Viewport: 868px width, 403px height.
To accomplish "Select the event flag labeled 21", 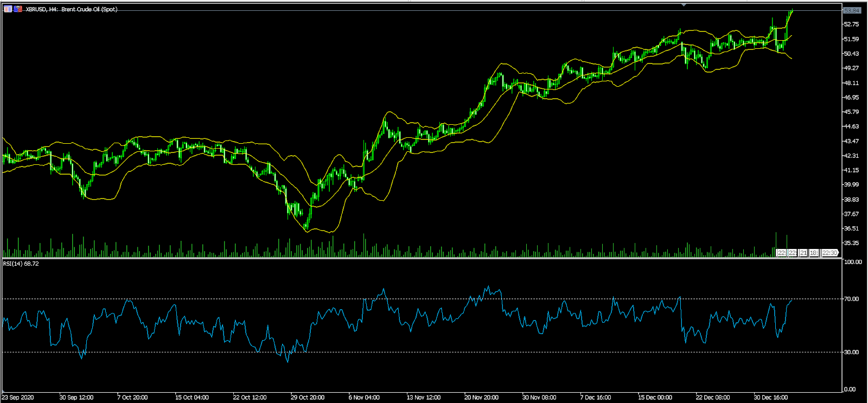I will (x=803, y=253).
